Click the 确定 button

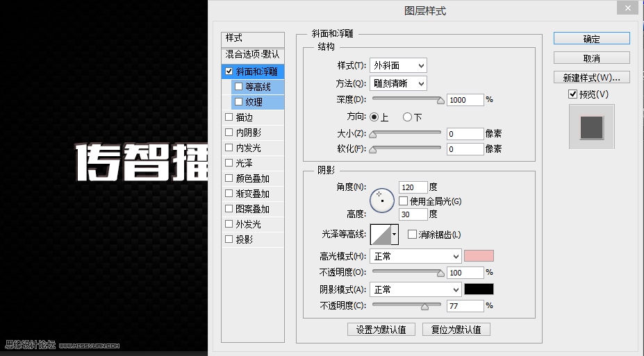coord(591,39)
